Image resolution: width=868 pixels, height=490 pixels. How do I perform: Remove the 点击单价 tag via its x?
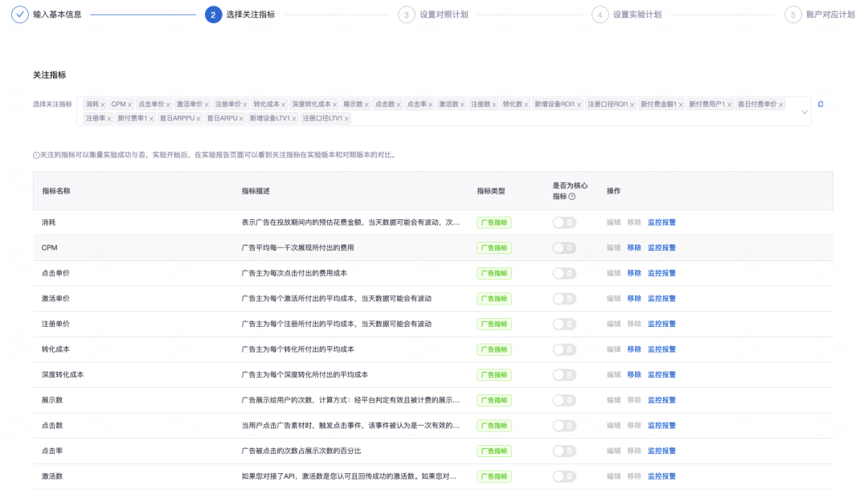168,104
